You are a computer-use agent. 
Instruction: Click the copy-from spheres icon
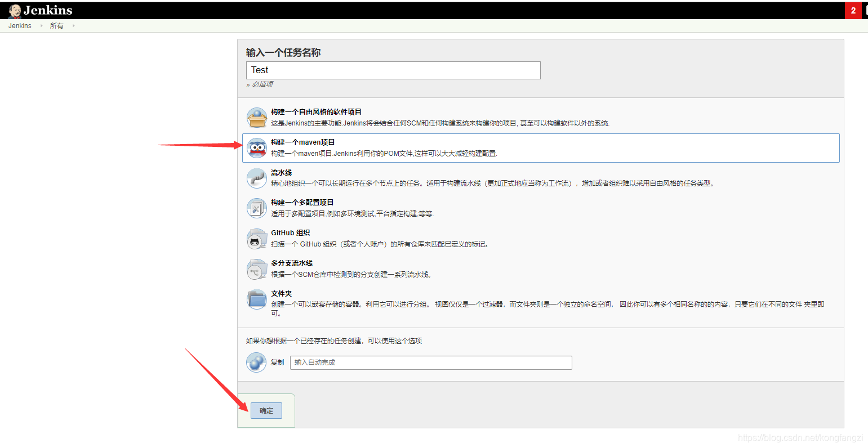tap(256, 362)
